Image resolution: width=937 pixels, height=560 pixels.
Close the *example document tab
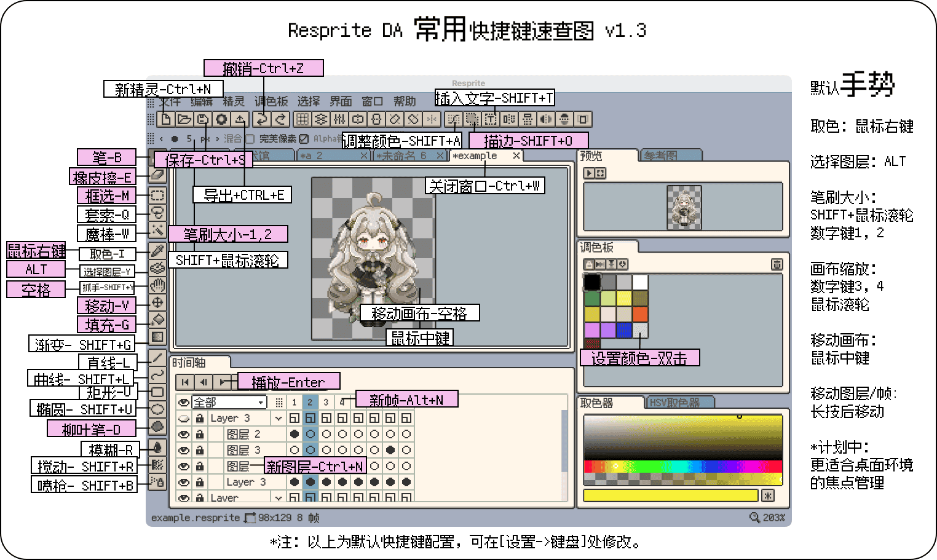click(x=516, y=156)
